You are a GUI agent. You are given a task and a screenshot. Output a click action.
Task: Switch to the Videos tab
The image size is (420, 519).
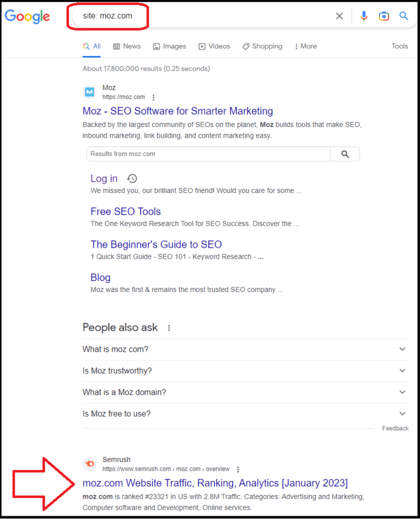214,46
